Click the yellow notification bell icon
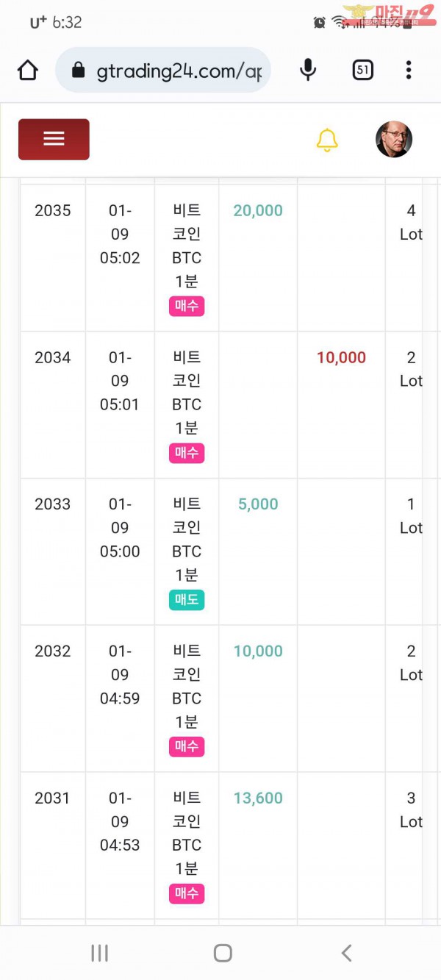 point(327,140)
